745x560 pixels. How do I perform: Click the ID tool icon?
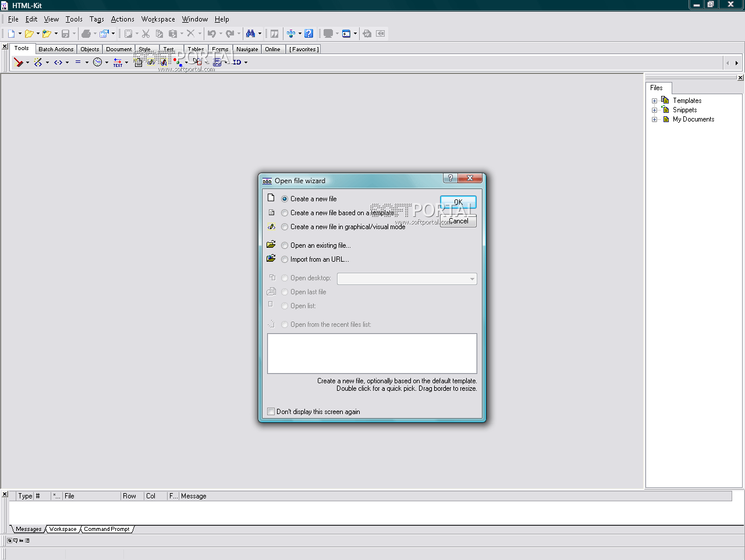237,62
